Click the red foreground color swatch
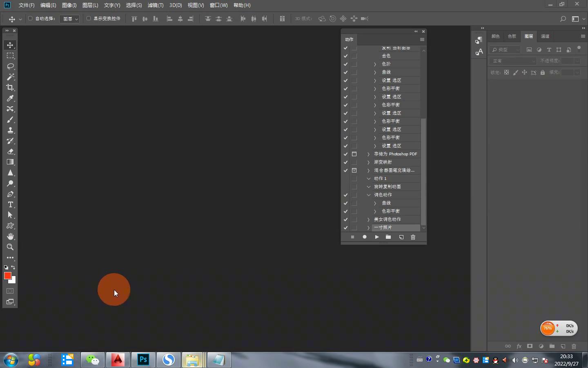The height and width of the screenshot is (368, 588). pos(7,276)
